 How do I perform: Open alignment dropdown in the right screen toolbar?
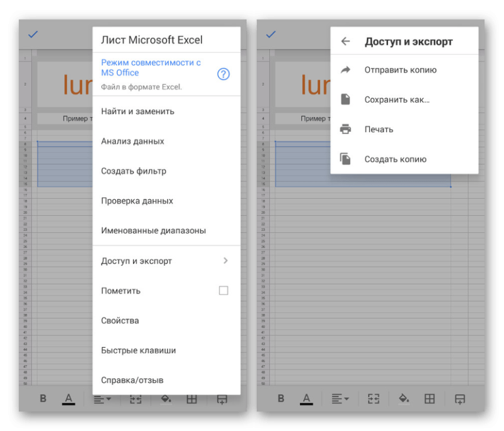click(340, 399)
